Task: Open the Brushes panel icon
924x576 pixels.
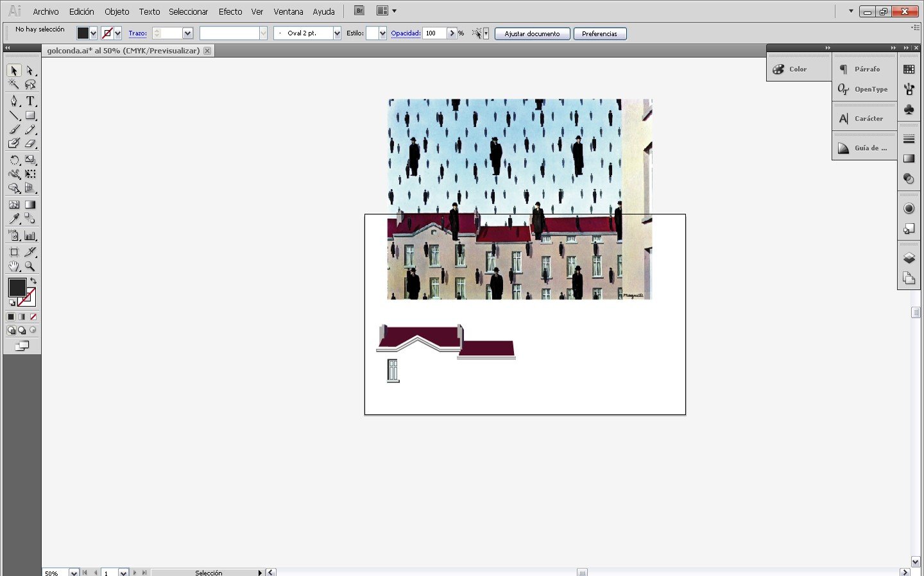Action: pyautogui.click(x=909, y=89)
